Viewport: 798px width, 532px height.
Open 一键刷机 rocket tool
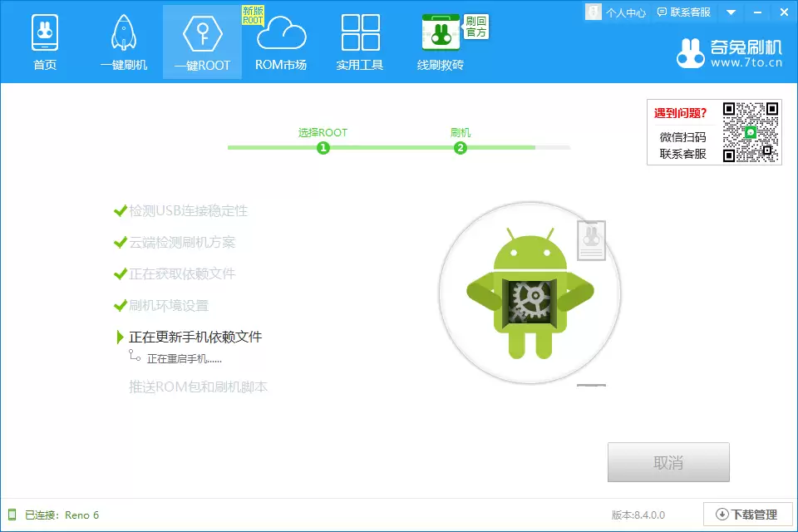coord(123,31)
